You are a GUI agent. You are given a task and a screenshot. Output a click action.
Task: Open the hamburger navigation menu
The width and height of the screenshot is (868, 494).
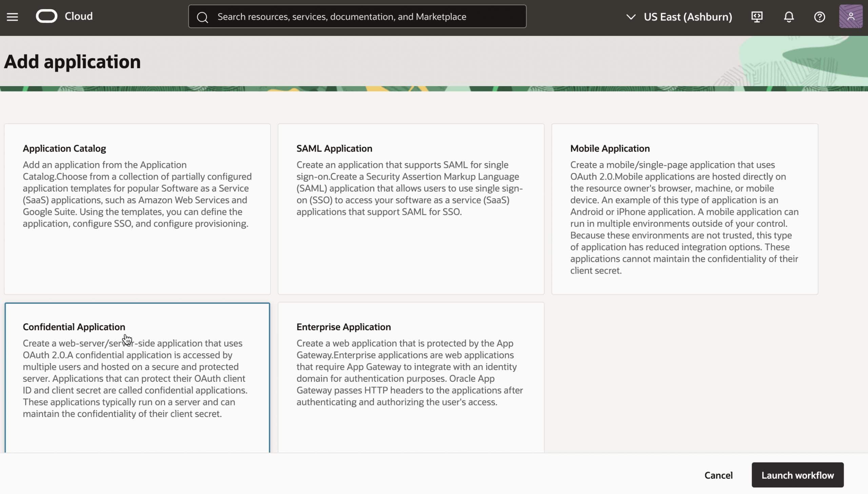tap(13, 17)
